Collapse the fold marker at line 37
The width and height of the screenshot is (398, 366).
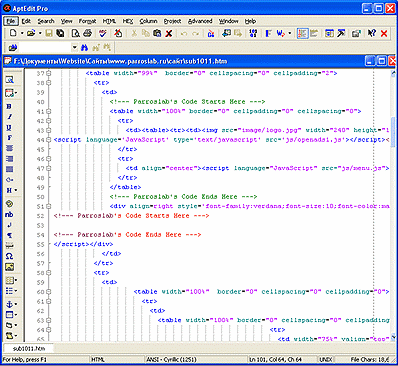pyautogui.click(x=49, y=73)
